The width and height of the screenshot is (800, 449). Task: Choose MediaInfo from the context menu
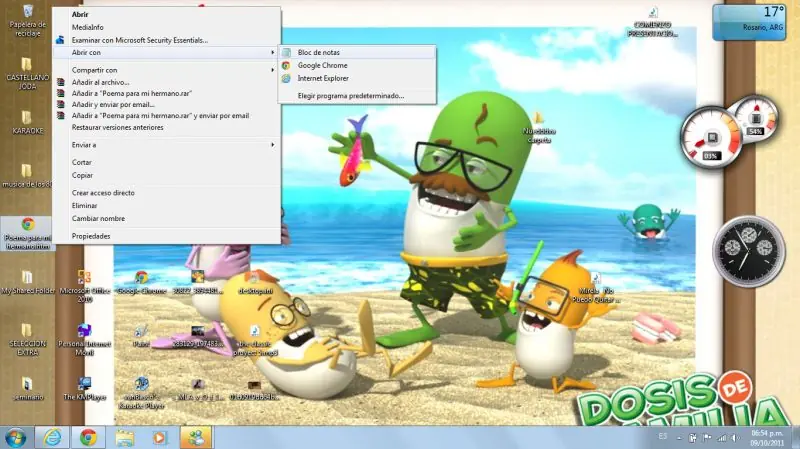tap(166, 27)
